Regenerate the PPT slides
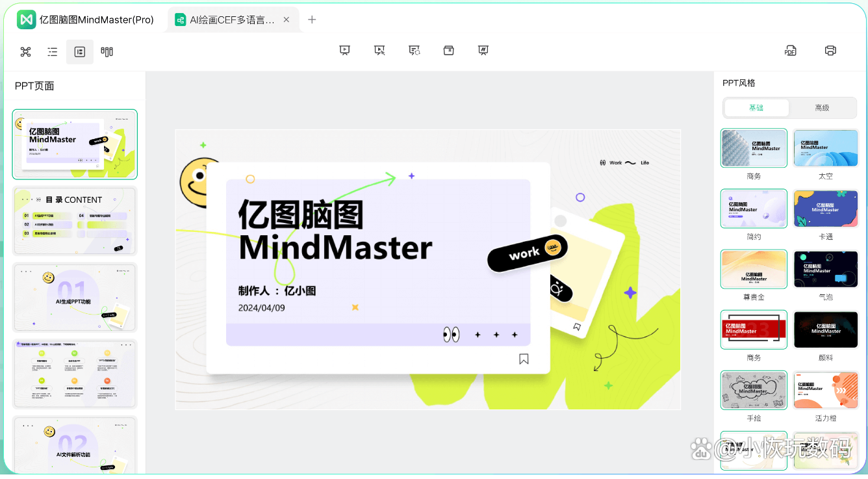The width and height of the screenshot is (868, 479). (414, 50)
